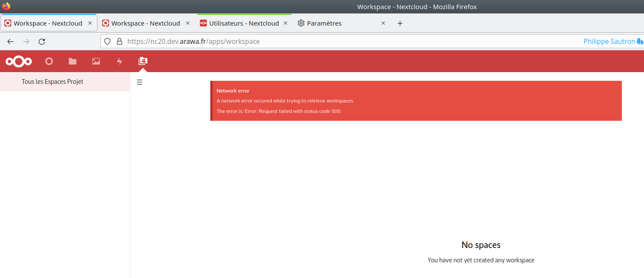
Task: Click the tracking protection shield icon
Action: (107, 41)
